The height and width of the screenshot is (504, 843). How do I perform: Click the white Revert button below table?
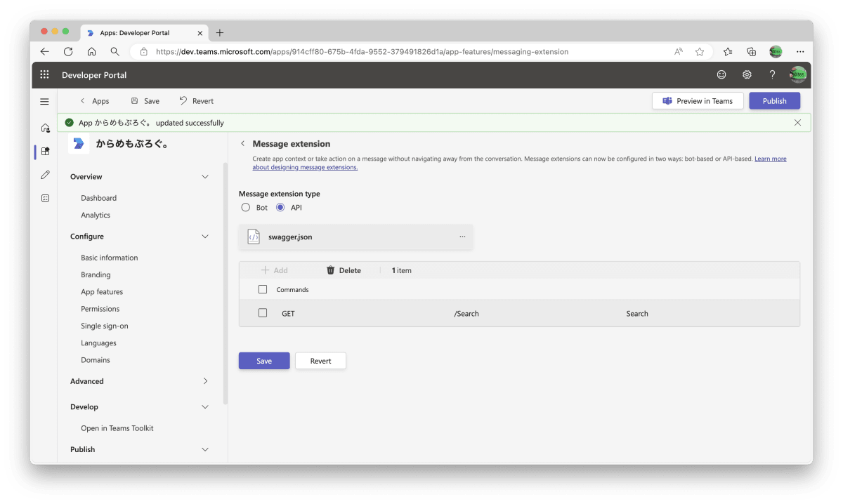[320, 361]
